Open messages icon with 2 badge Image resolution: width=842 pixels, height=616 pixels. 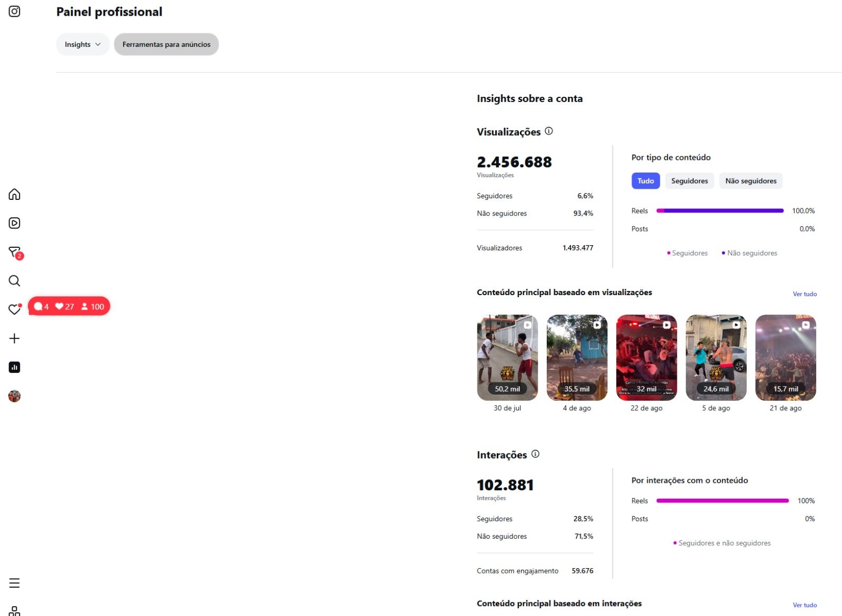tap(15, 253)
